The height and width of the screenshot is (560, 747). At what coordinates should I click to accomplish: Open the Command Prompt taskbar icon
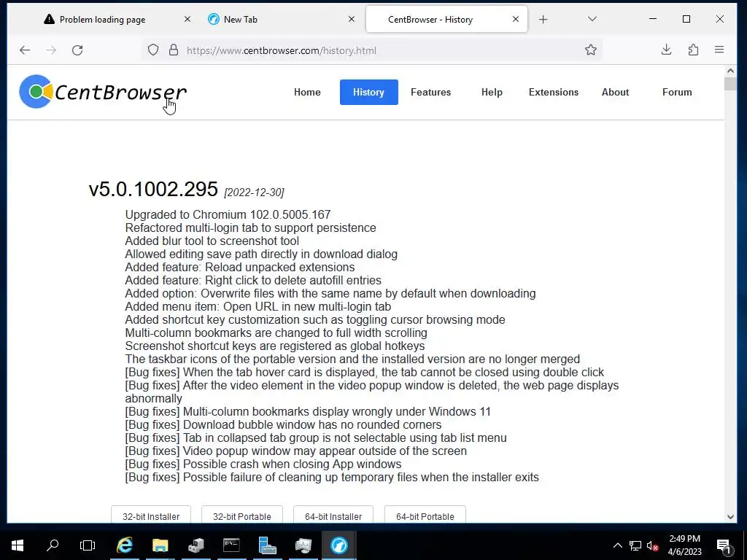231,545
